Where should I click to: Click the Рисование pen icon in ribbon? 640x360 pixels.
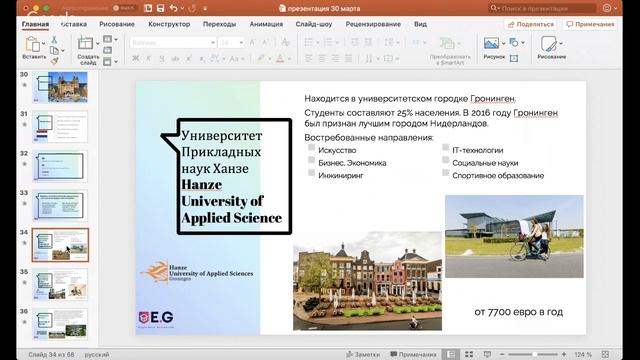point(549,44)
